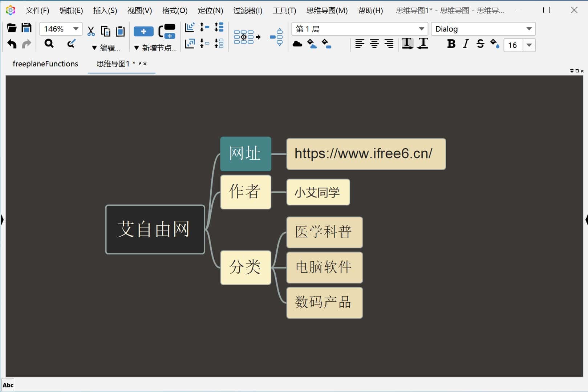Toggle bold formatting
This screenshot has height=392, width=588.
coord(451,44)
